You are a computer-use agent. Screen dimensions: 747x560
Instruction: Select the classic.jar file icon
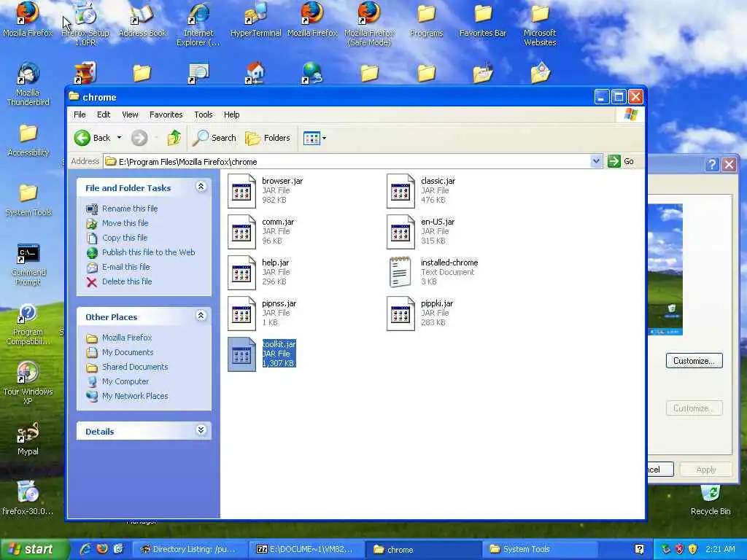click(x=400, y=191)
